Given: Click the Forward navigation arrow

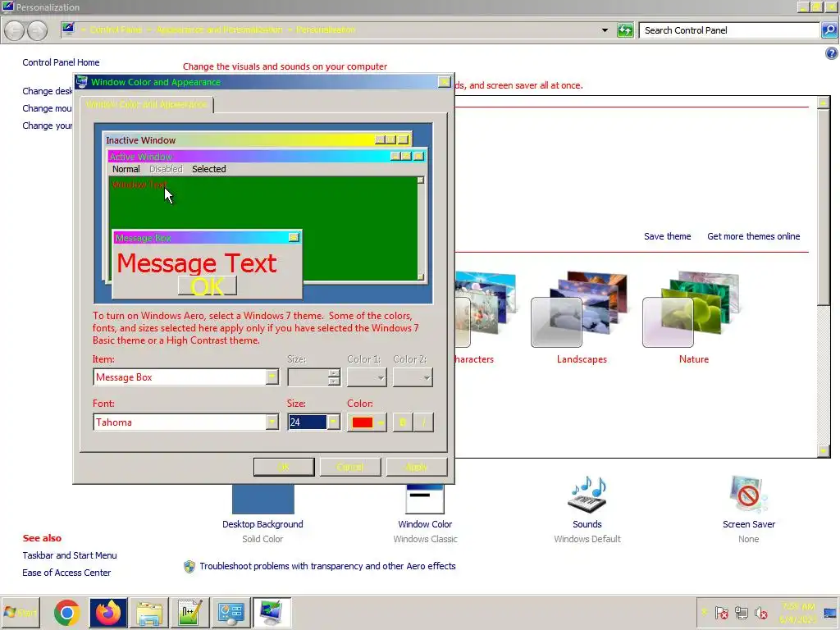Looking at the screenshot, I should click(37, 30).
